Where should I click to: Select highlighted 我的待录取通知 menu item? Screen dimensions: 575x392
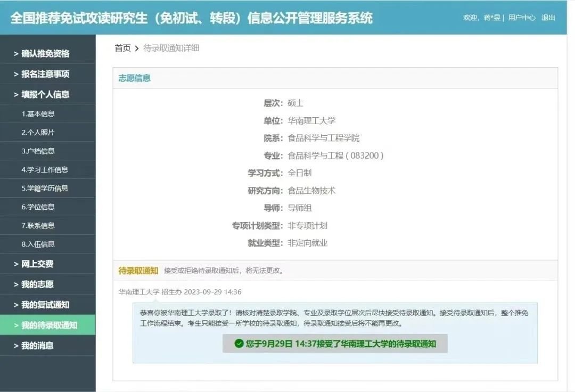[x=49, y=325]
